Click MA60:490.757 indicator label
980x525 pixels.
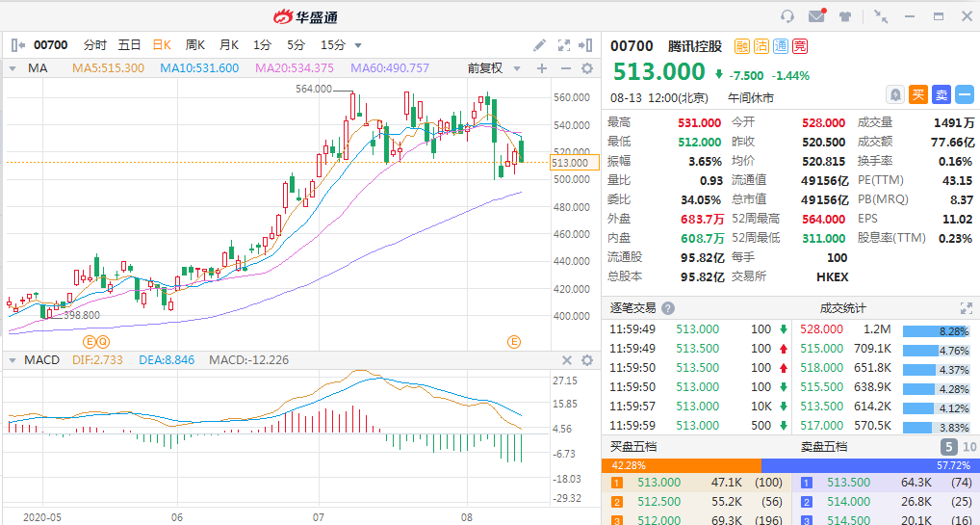(390, 68)
